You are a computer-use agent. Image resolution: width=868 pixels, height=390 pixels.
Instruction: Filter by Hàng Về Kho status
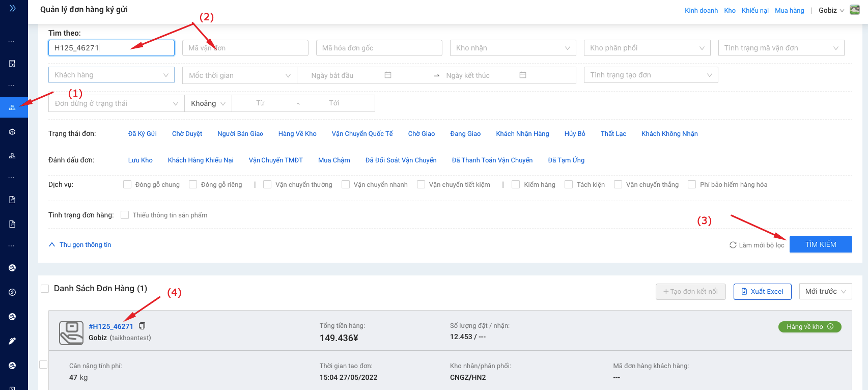(x=297, y=133)
